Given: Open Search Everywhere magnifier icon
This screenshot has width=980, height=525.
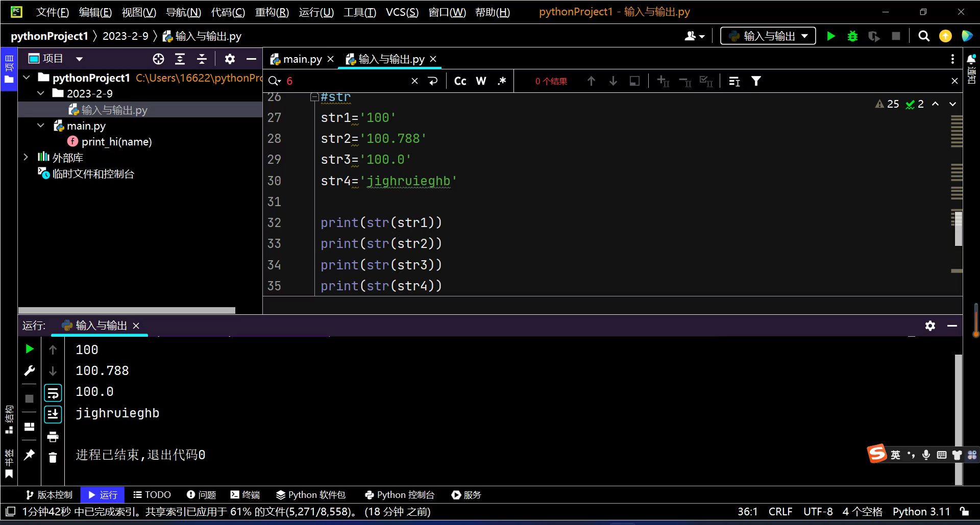Looking at the screenshot, I should [x=924, y=36].
